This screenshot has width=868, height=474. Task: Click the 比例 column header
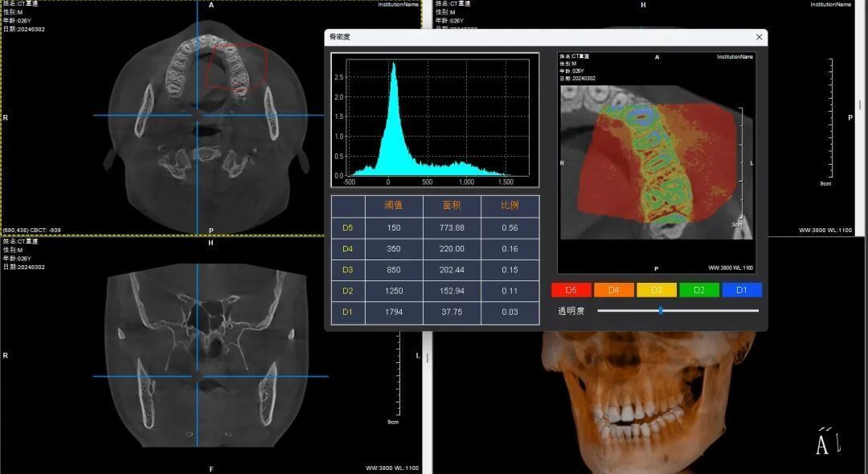point(510,205)
